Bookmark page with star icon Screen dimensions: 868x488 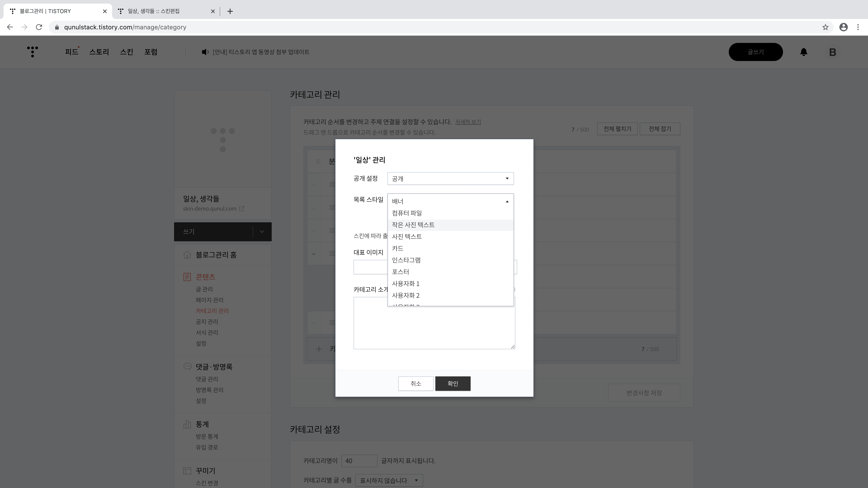pyautogui.click(x=825, y=27)
